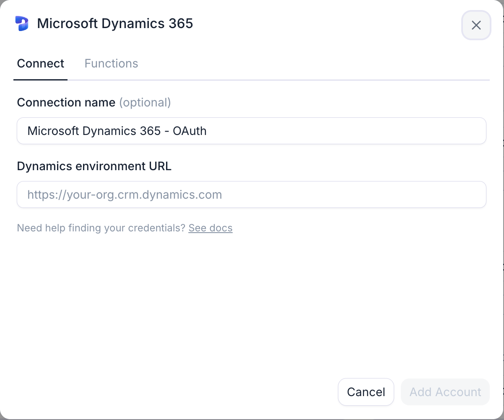This screenshot has width=504, height=420.
Task: Focus the Dynamics environment URL field
Action: pyautogui.click(x=252, y=194)
